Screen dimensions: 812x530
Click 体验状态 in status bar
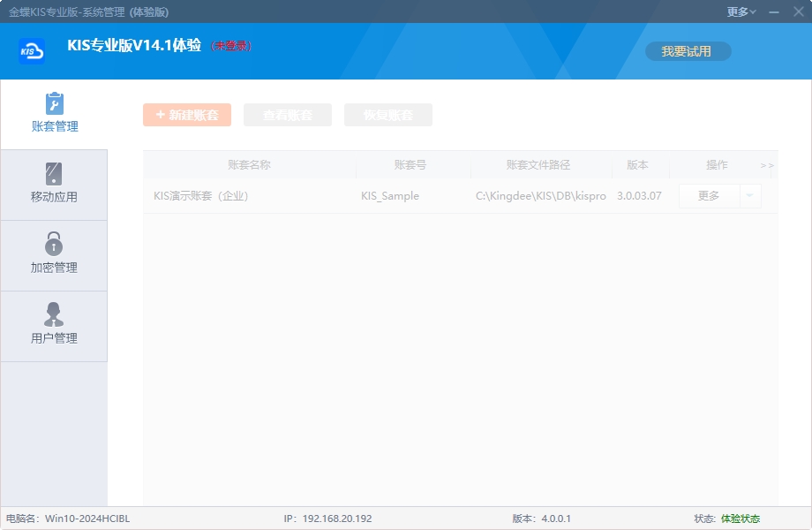pyautogui.click(x=741, y=519)
